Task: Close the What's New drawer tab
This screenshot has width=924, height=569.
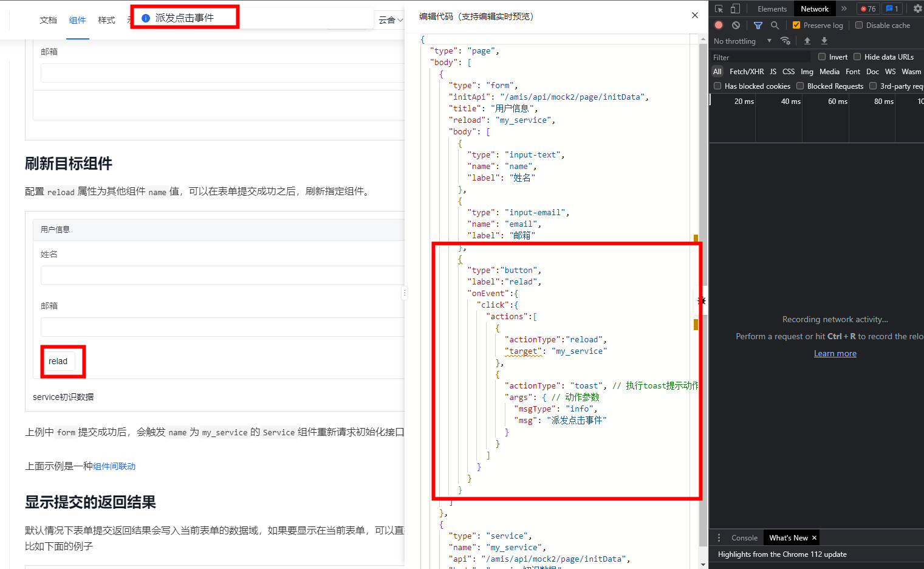Action: click(815, 537)
